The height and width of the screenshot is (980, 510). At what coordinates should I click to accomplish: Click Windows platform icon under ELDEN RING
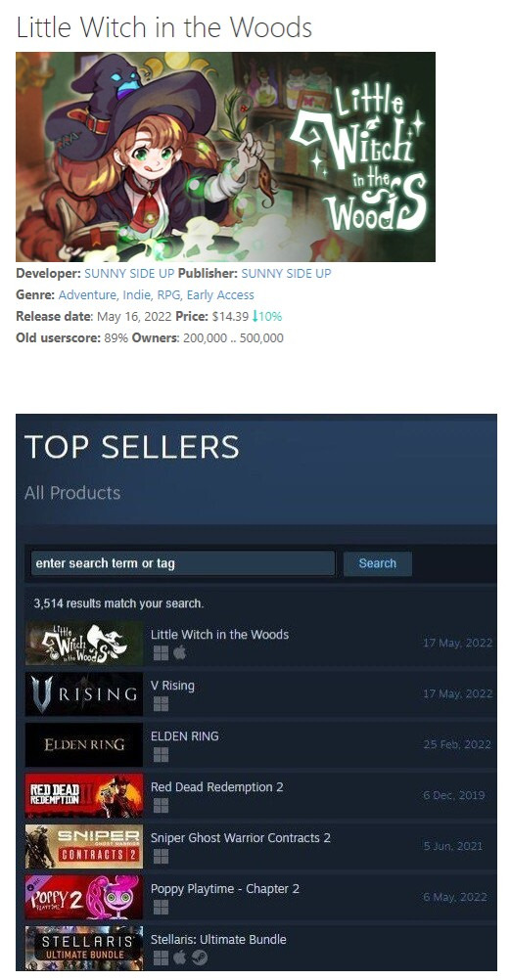(x=161, y=755)
